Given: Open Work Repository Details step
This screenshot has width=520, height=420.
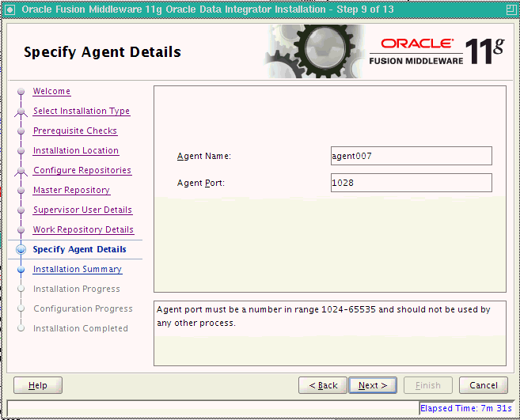Looking at the screenshot, I should (x=84, y=229).
